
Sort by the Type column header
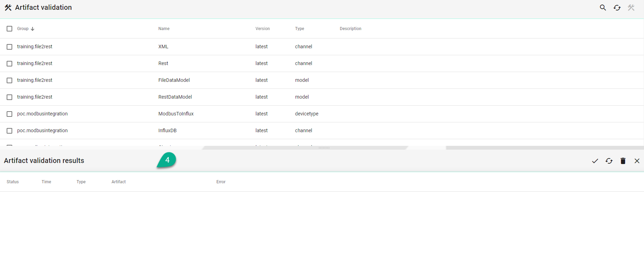pyautogui.click(x=299, y=29)
